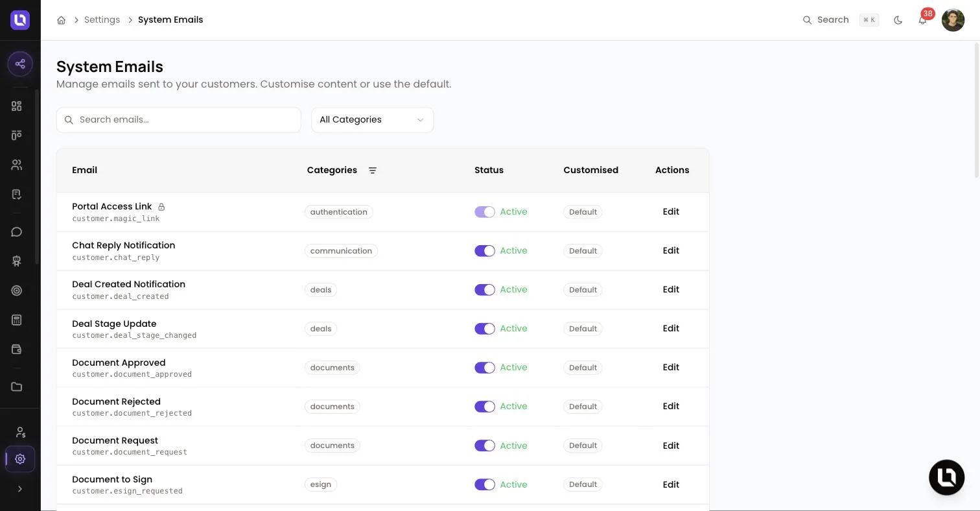Viewport: 980px width, 511px height.
Task: Edit the Portal Access Link email
Action: pyautogui.click(x=671, y=212)
